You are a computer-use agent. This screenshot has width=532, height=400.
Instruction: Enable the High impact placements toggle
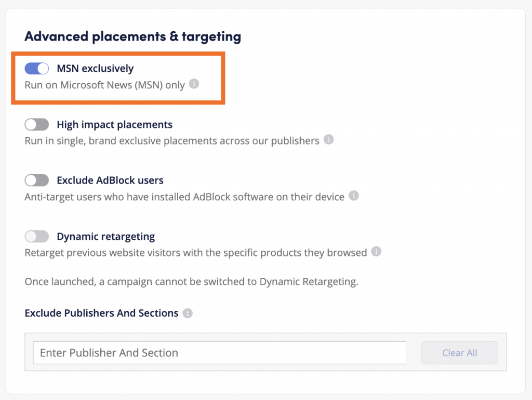(x=36, y=125)
